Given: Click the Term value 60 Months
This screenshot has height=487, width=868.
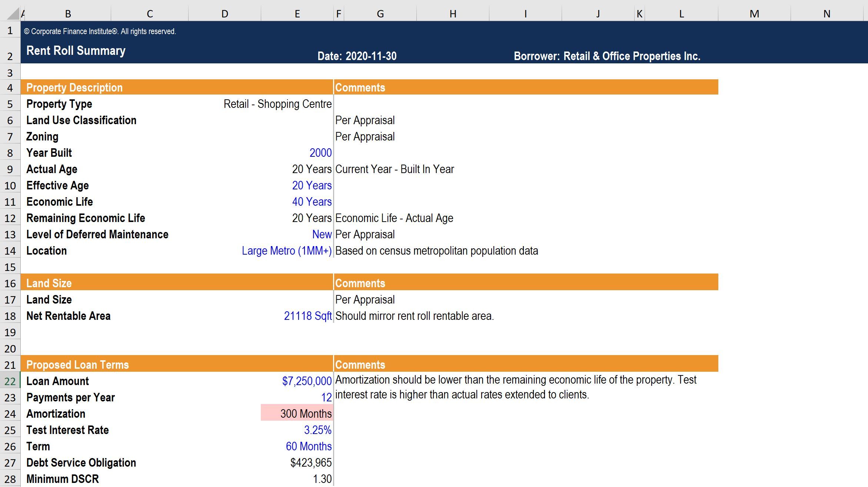Looking at the screenshot, I should (308, 446).
